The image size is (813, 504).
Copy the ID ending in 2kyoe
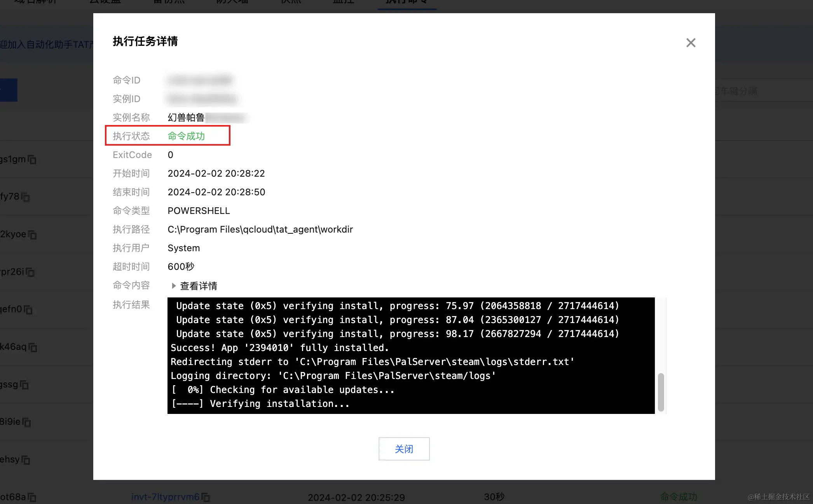[x=33, y=235]
